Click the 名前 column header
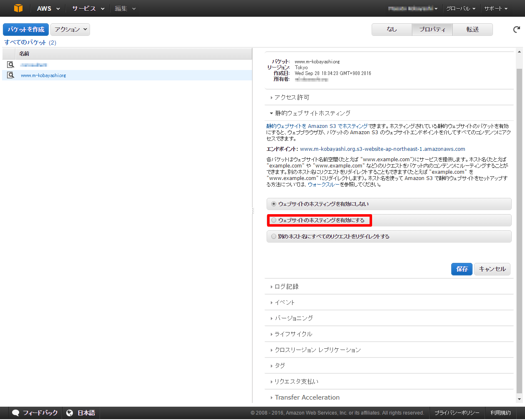 (x=134, y=54)
